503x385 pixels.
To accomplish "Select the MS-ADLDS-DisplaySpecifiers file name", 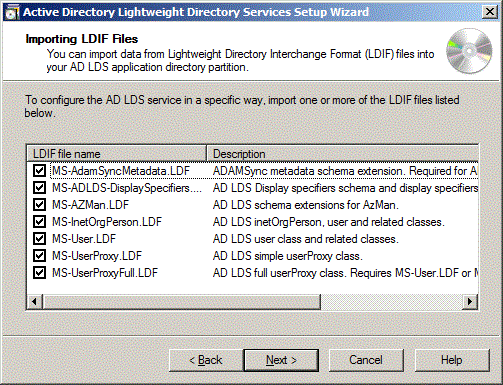I will pos(127,188).
